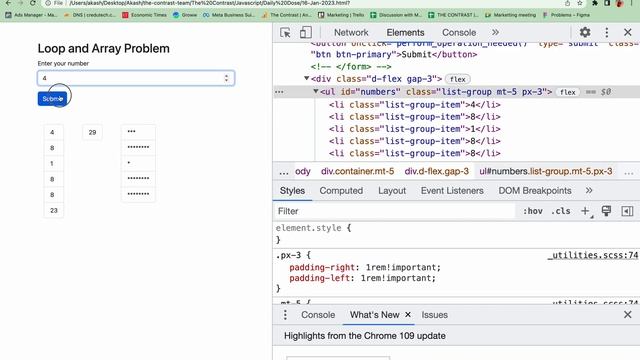Open DevTools settings gear
The height and width of the screenshot is (360, 640).
tap(585, 32)
